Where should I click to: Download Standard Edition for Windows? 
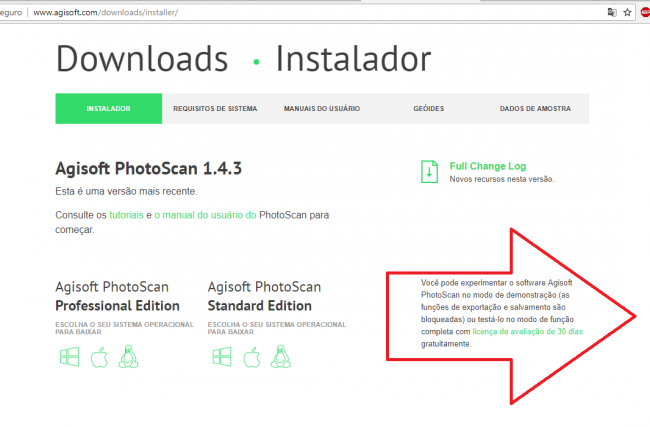(222, 357)
